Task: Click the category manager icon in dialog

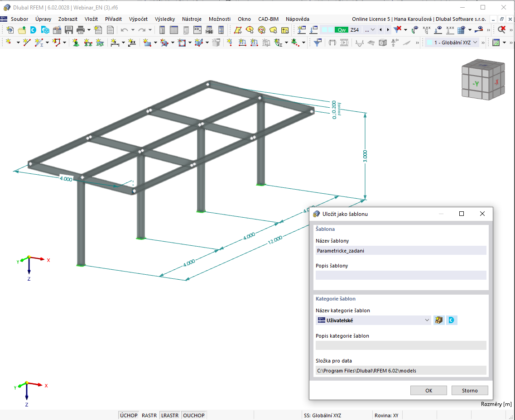Action: [439, 320]
